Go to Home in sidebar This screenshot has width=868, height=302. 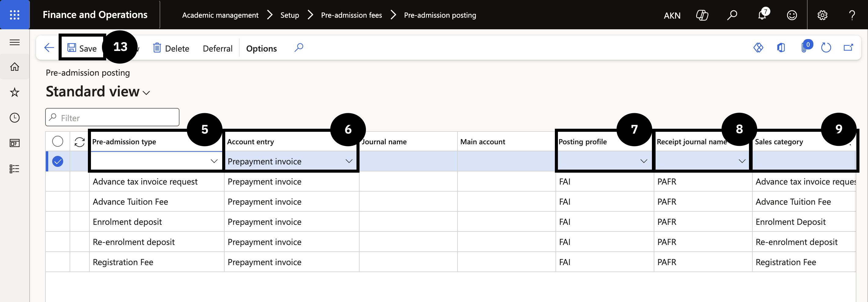(14, 67)
